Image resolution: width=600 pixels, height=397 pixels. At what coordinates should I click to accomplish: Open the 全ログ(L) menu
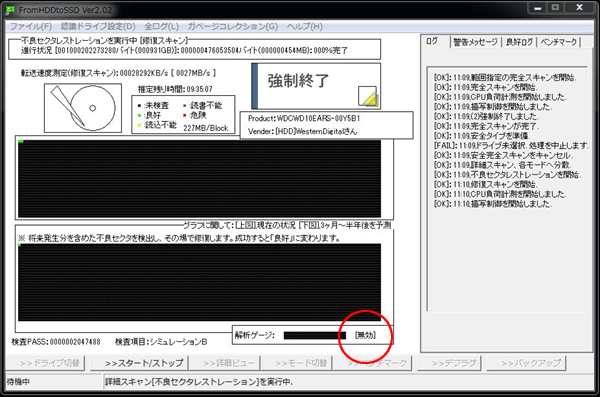(161, 26)
